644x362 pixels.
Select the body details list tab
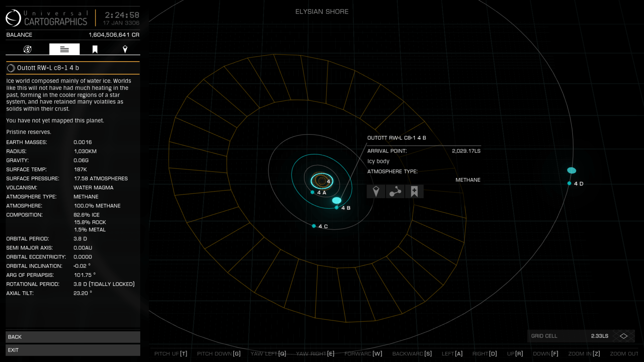(x=64, y=49)
